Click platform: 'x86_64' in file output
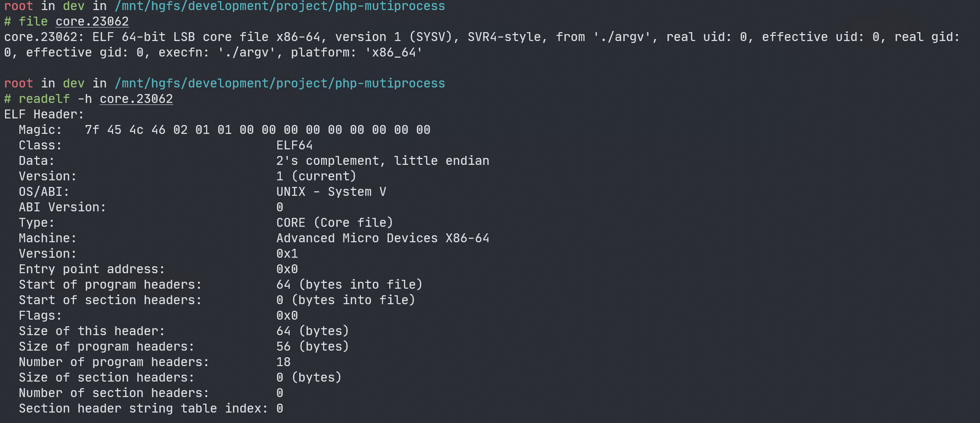980x423 pixels. [x=356, y=53]
